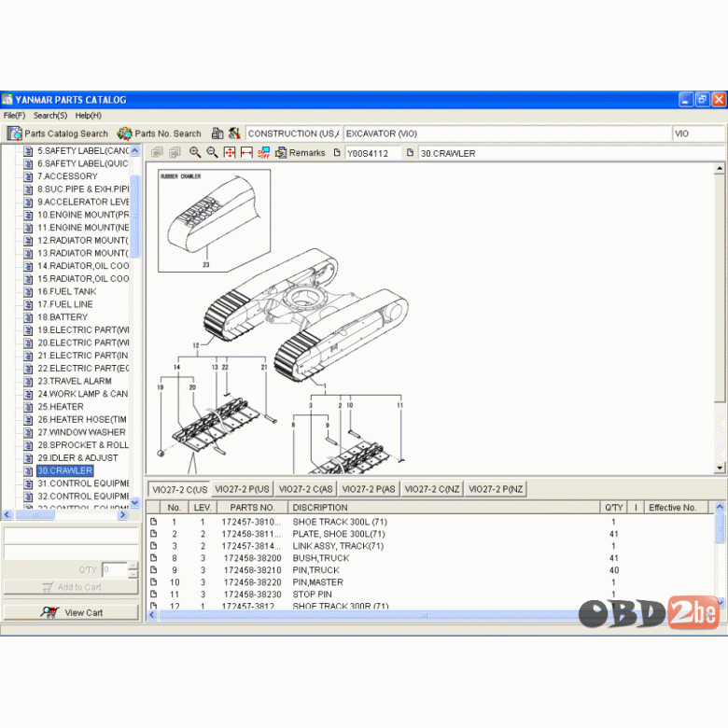This screenshot has width=728, height=728.
Task: Open the Help(H) menu
Action: 89,116
